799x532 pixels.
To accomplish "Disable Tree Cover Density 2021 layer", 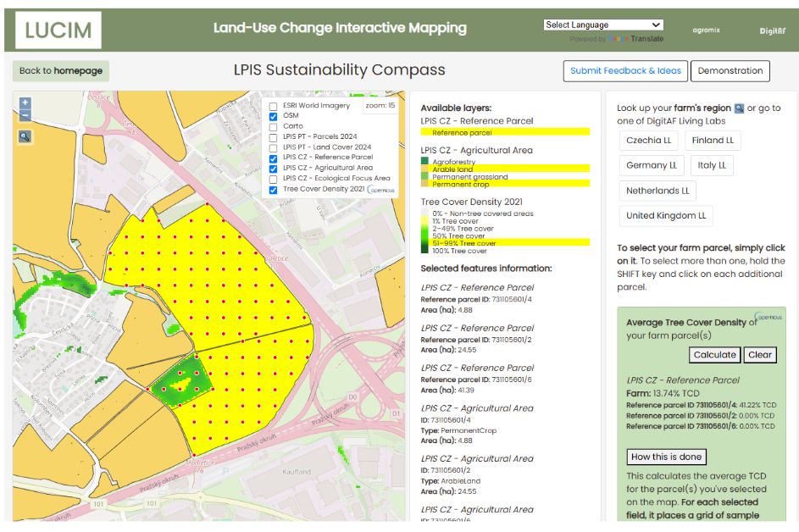I will [x=273, y=190].
